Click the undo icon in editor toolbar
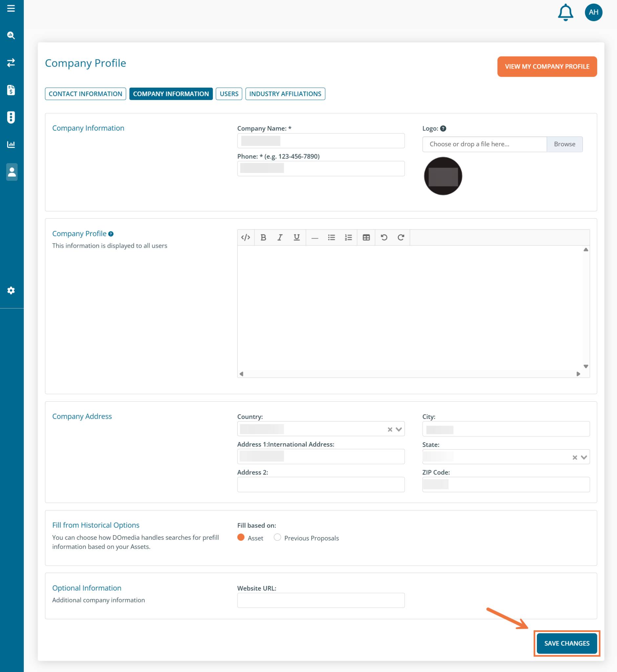This screenshot has height=672, width=617. click(x=384, y=237)
